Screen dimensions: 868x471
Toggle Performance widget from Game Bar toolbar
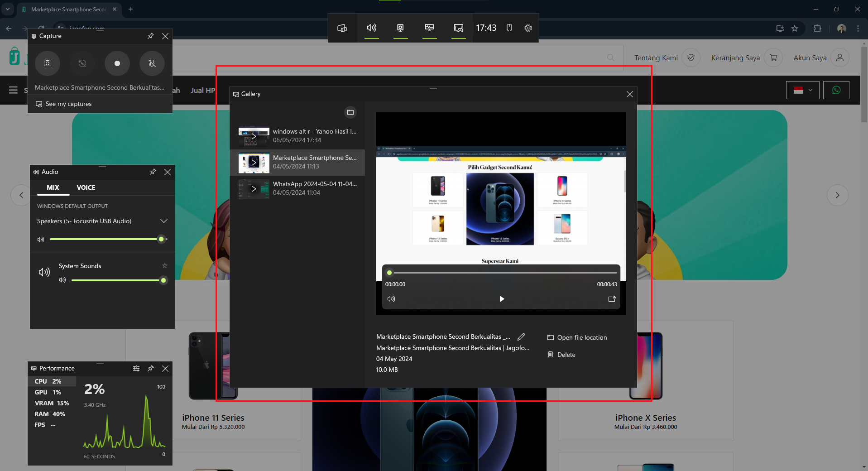pyautogui.click(x=430, y=28)
